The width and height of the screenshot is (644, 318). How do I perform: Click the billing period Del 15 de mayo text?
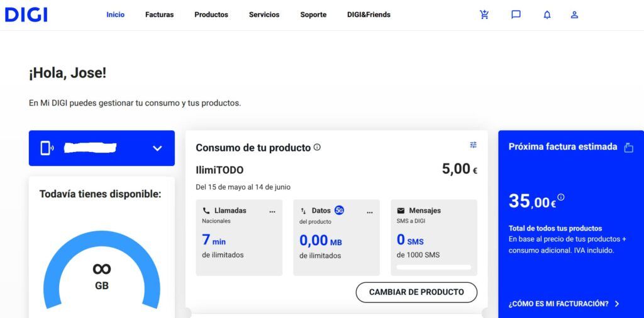[243, 187]
